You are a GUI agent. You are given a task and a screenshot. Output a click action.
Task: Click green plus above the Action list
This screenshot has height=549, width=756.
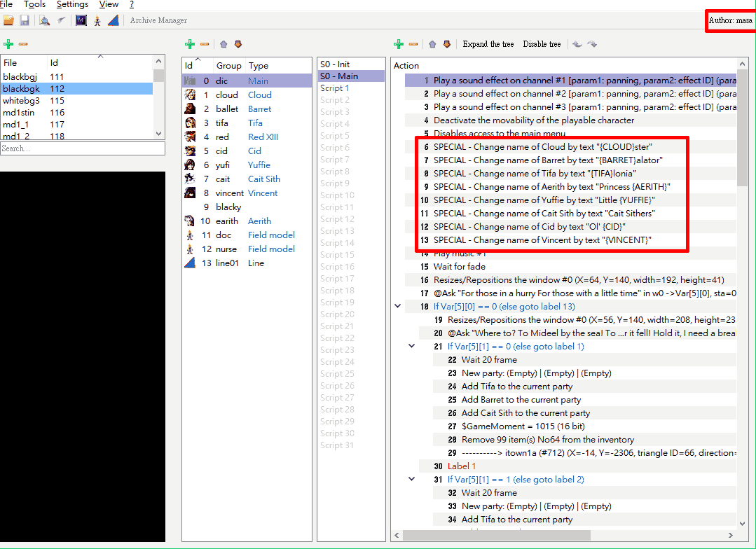coord(398,44)
